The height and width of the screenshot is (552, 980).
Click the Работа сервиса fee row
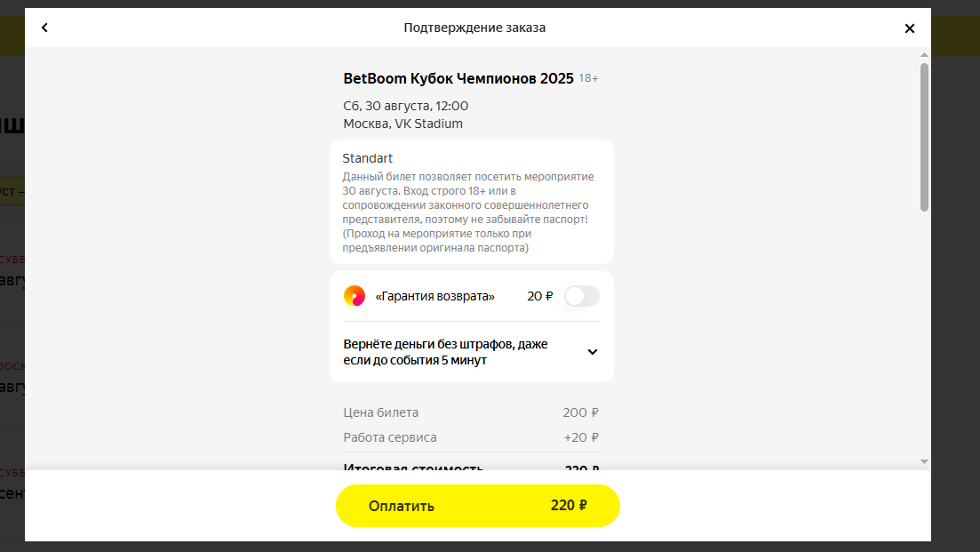click(471, 437)
